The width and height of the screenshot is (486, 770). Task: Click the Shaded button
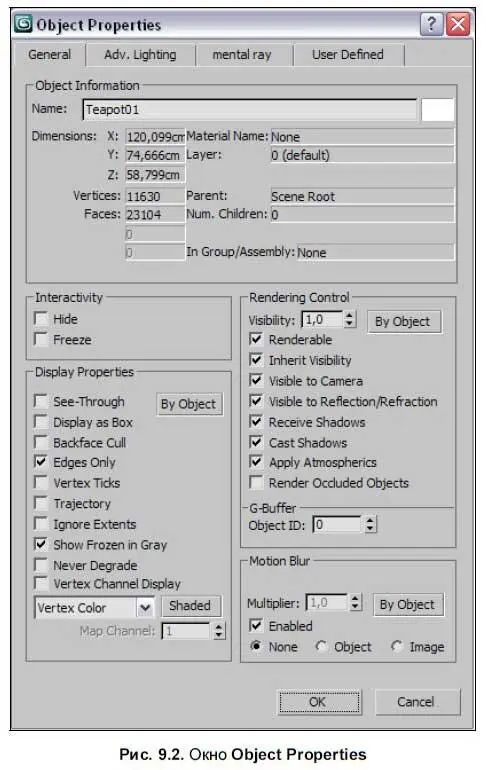click(x=190, y=605)
